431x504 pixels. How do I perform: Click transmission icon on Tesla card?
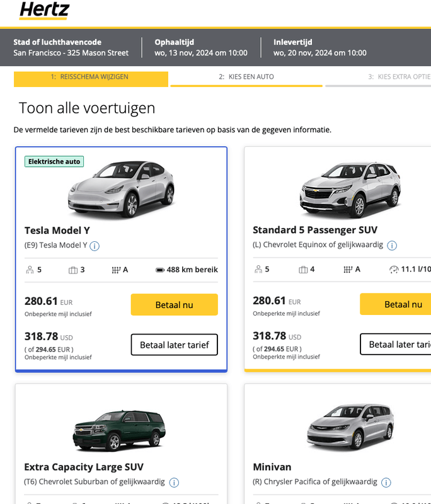click(x=116, y=270)
